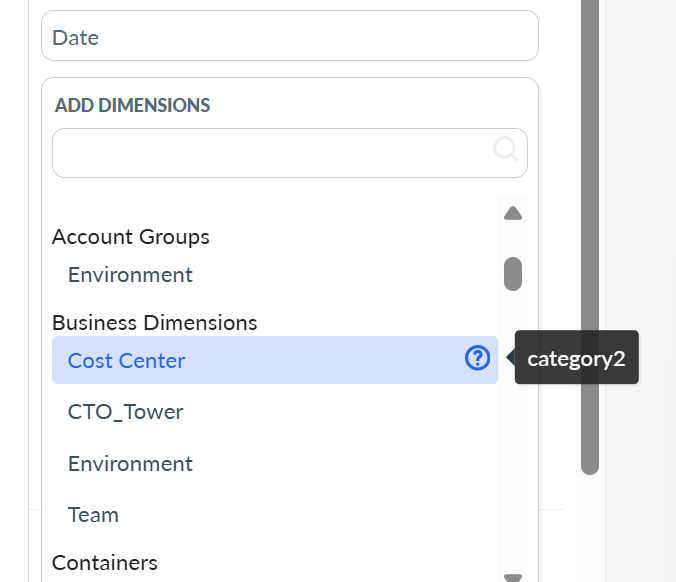Click the category2 tooltip
Screen dimensions: 676x582
coord(576,359)
